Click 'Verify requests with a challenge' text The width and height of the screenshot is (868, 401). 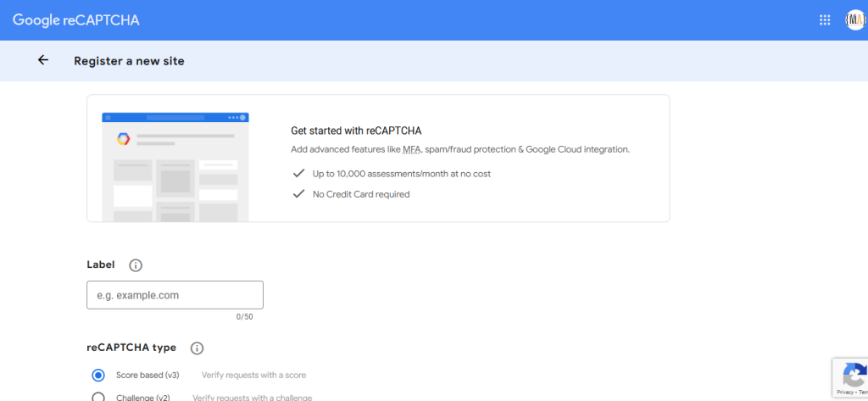tap(252, 397)
